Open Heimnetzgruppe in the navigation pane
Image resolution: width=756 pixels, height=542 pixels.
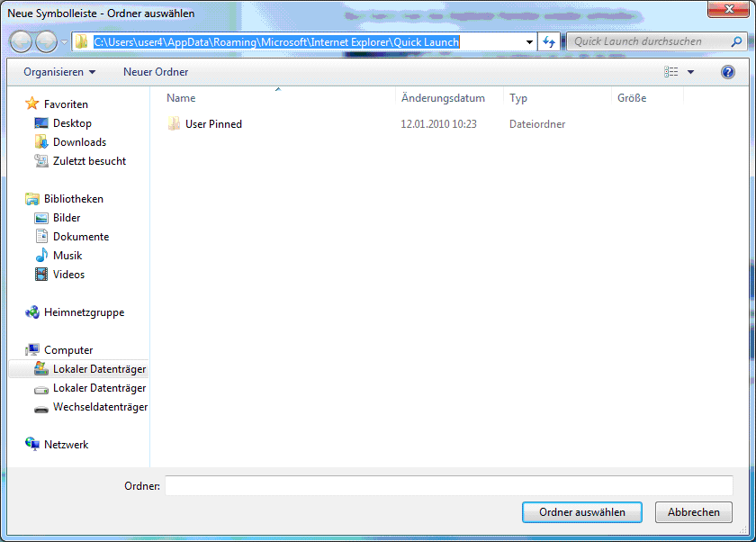pyautogui.click(x=84, y=312)
